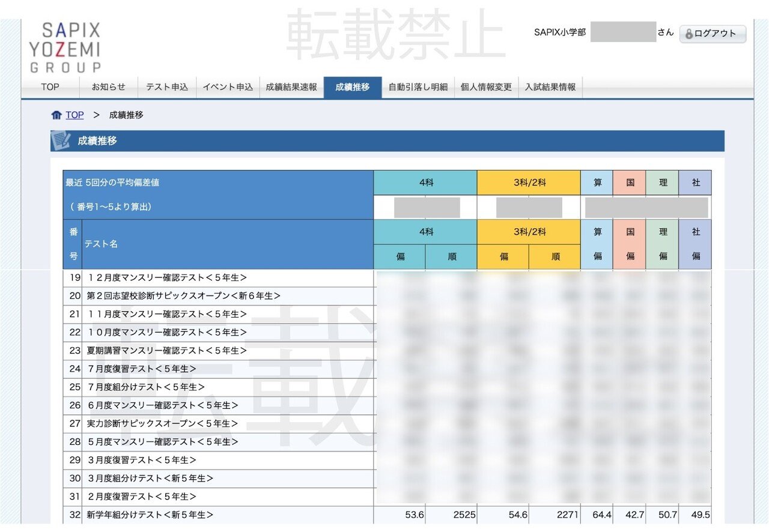Viewport: 769px width, 532px height.
Task: Open the イベント申込 section
Action: pyautogui.click(x=228, y=86)
